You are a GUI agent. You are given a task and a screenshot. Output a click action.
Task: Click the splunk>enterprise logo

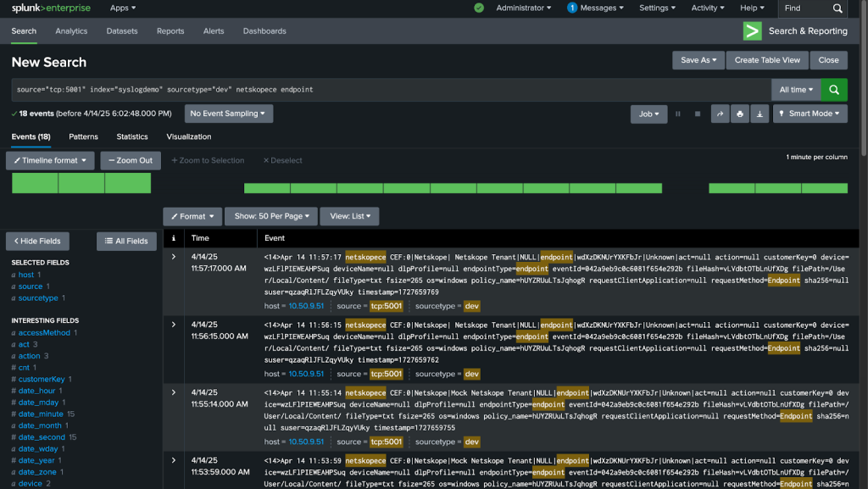pyautogui.click(x=51, y=8)
